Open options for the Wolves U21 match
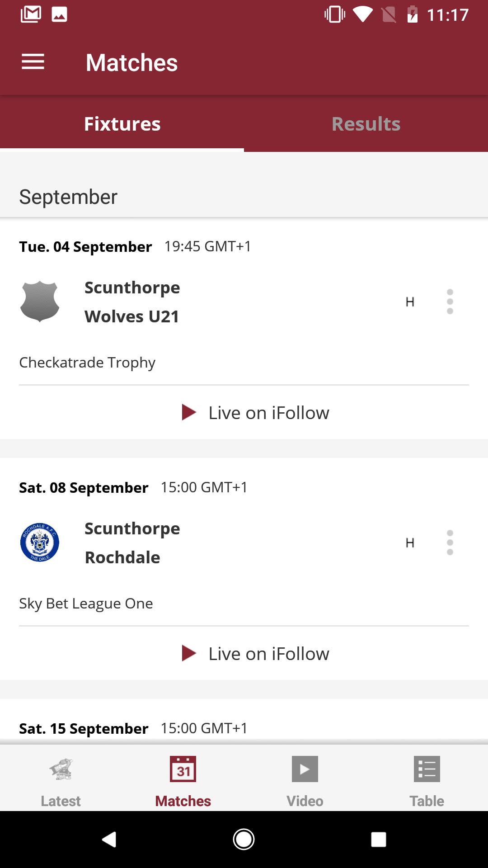The height and width of the screenshot is (868, 488). [450, 302]
